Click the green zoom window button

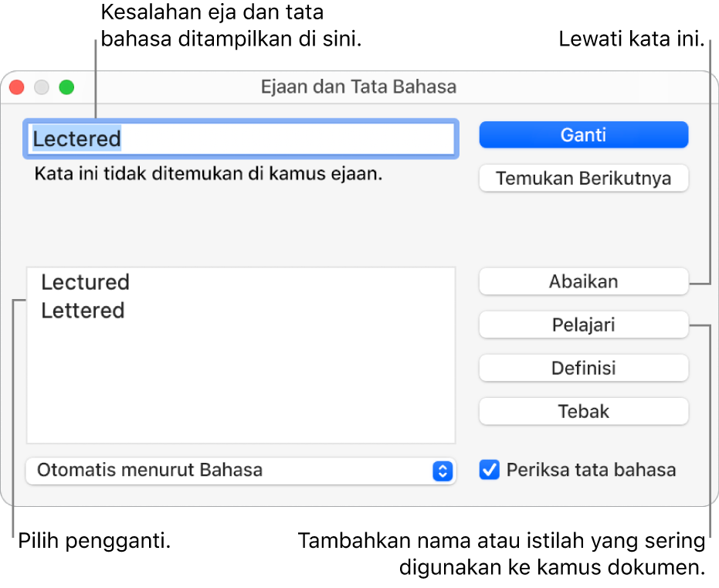click(x=66, y=87)
